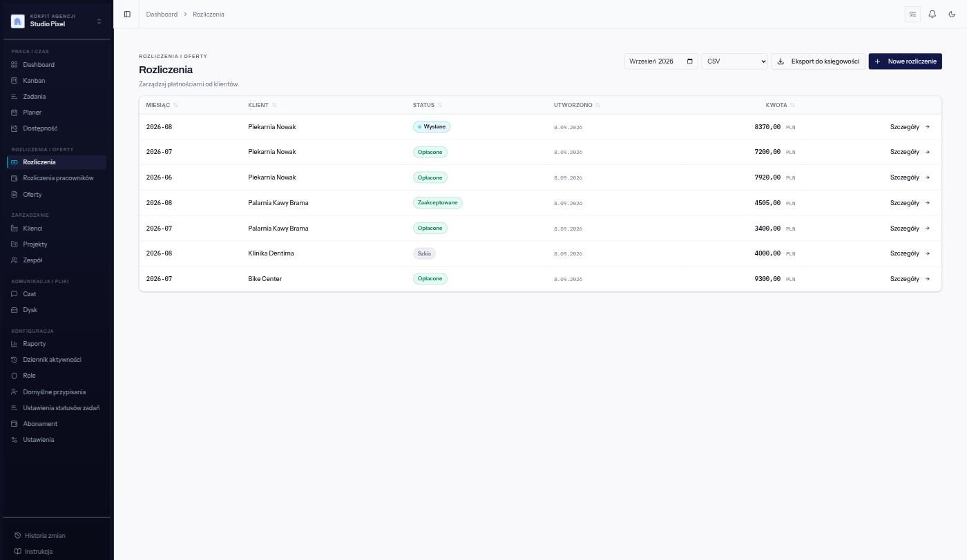Open the Wrzesień 2026 month picker

click(x=661, y=61)
